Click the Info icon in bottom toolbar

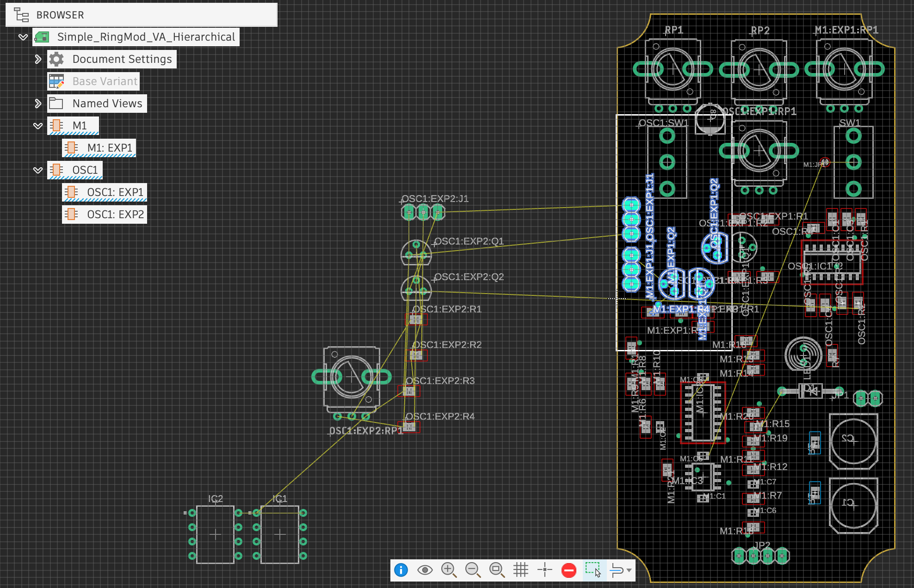[x=401, y=570]
